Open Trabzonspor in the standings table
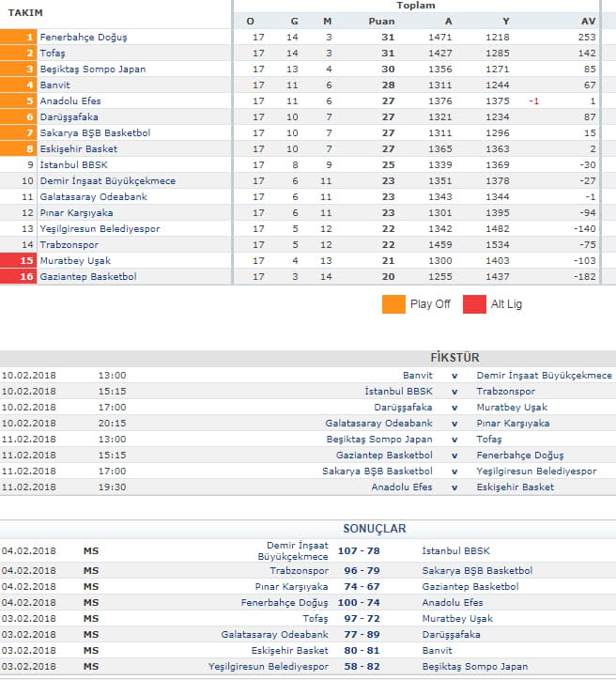Image resolution: width=616 pixels, height=680 pixels. 69,245
